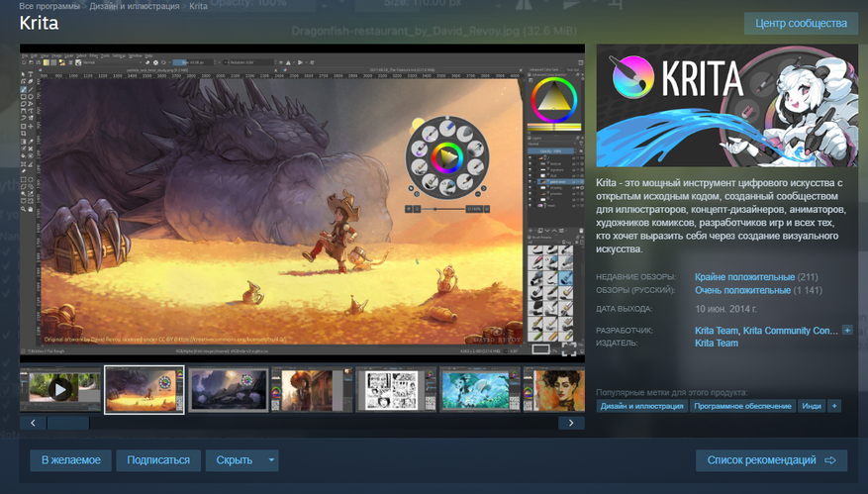The image size is (868, 494).
Task: Open developer link "Krita Team"
Action: 717,331
